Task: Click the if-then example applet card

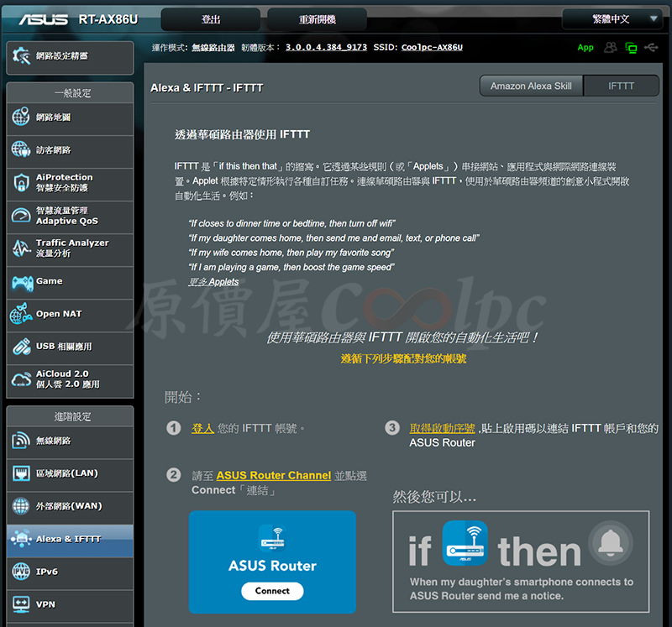Action: coord(521,562)
